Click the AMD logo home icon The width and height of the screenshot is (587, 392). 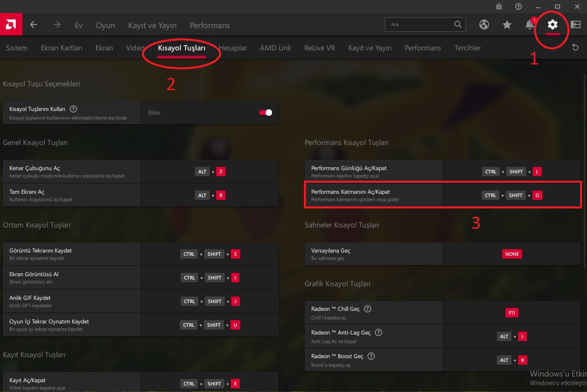pyautogui.click(x=11, y=24)
